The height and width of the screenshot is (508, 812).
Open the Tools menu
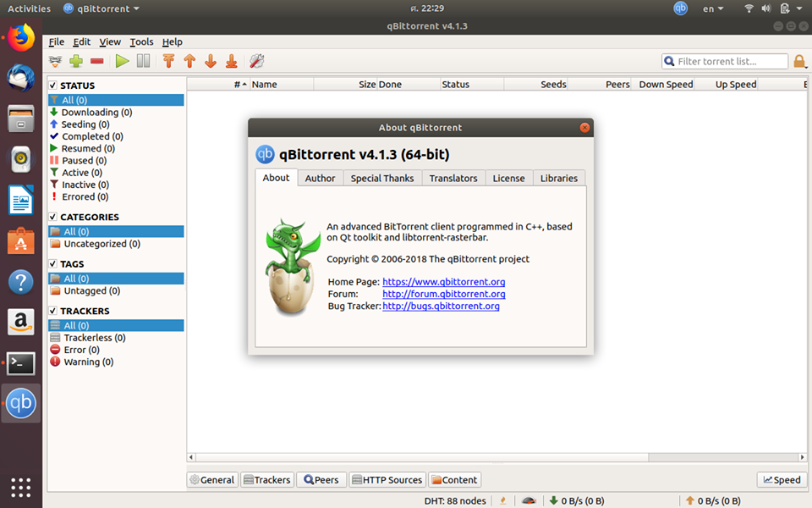point(141,42)
